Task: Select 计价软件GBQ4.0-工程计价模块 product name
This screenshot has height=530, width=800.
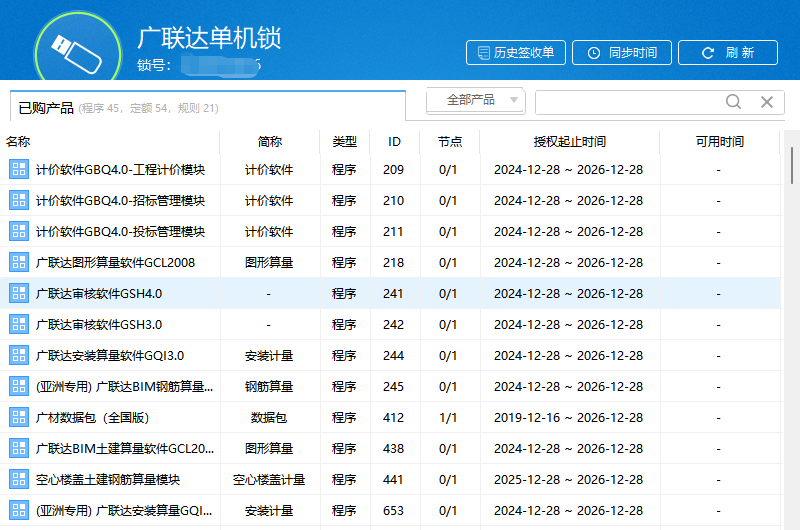Action: click(x=120, y=169)
